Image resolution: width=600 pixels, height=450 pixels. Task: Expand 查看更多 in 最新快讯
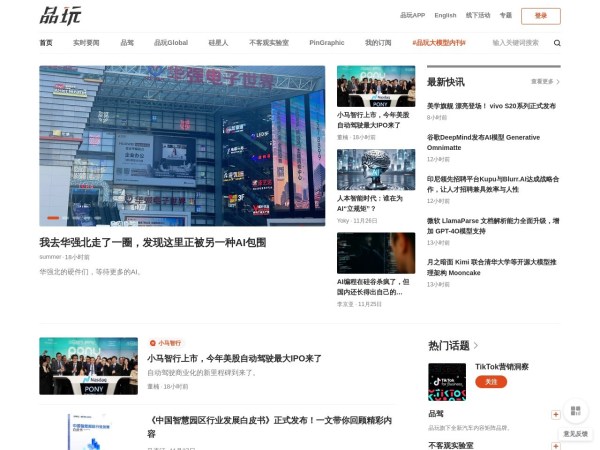(544, 82)
